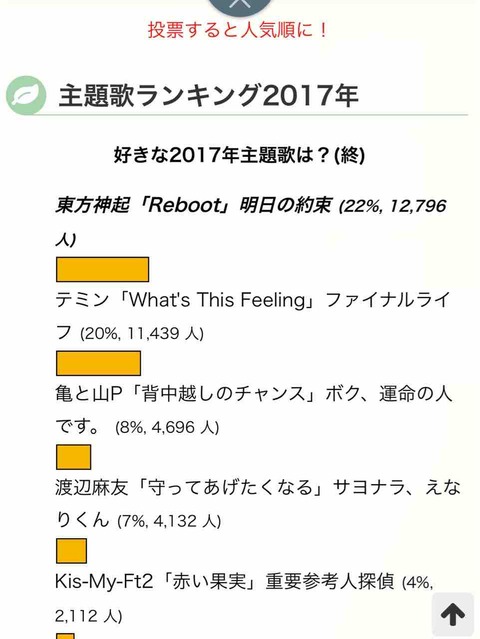
Task: Click the (20%, 11,439 人) vote count
Action: (x=142, y=333)
